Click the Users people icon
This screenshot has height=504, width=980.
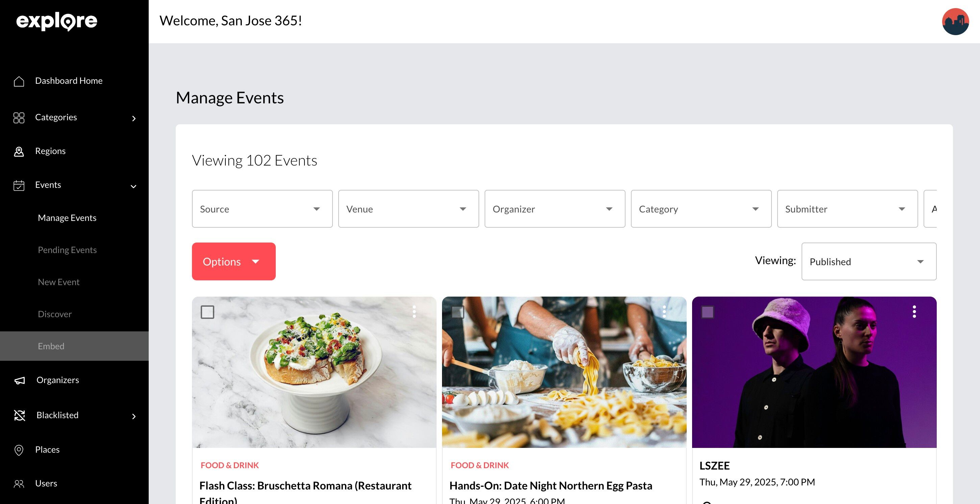pos(19,483)
